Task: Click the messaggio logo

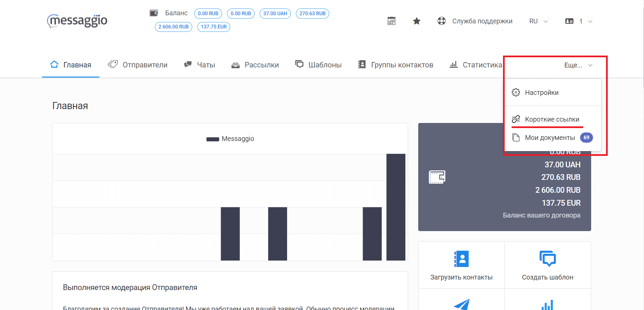Action: coord(77,21)
